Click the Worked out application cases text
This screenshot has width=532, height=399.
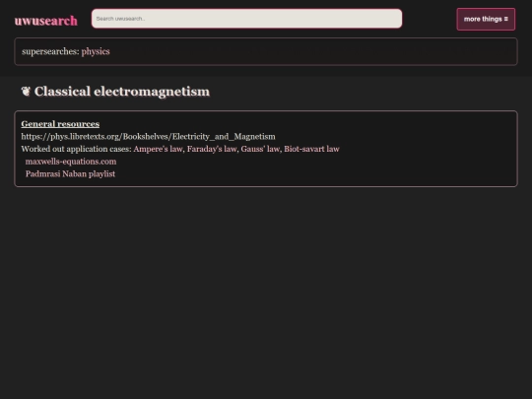(x=76, y=149)
